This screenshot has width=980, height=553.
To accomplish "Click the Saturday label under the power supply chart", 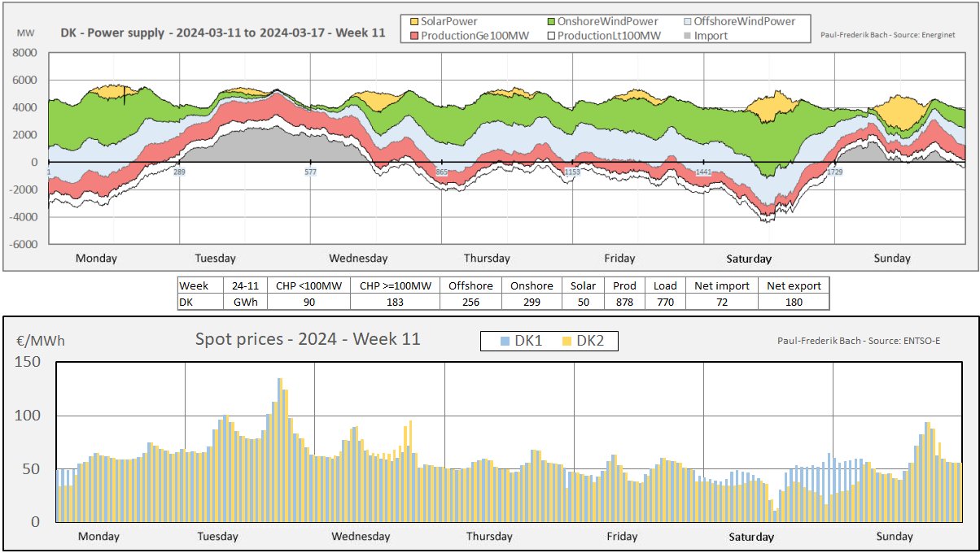I will tap(749, 259).
